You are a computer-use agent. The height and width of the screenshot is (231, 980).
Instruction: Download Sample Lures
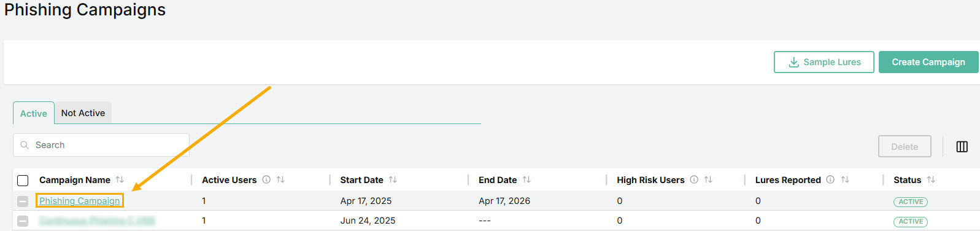824,62
